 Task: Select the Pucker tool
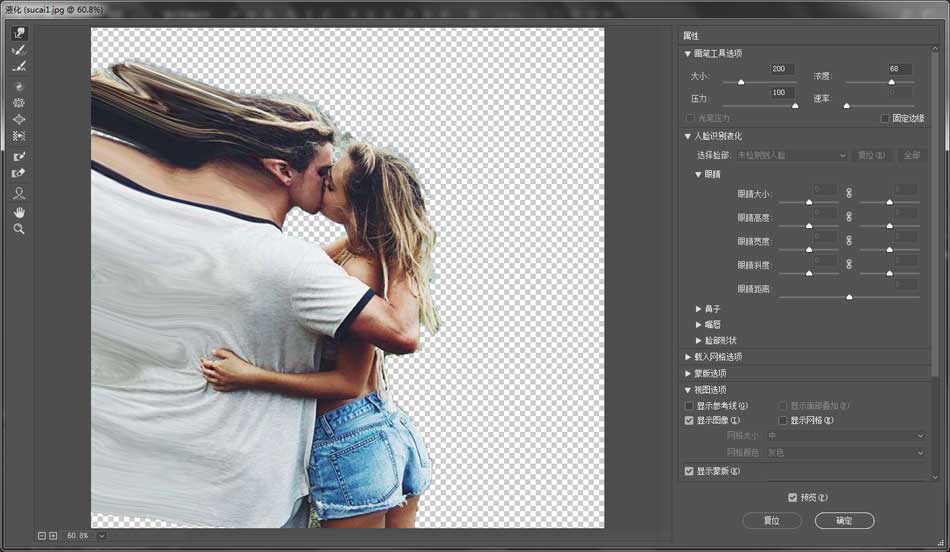pos(19,103)
